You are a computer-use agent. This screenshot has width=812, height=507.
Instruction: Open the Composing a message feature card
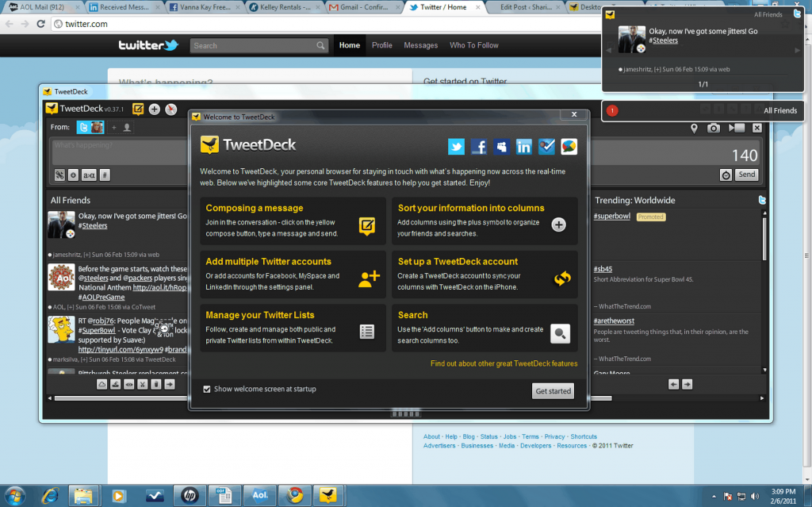pyautogui.click(x=293, y=221)
